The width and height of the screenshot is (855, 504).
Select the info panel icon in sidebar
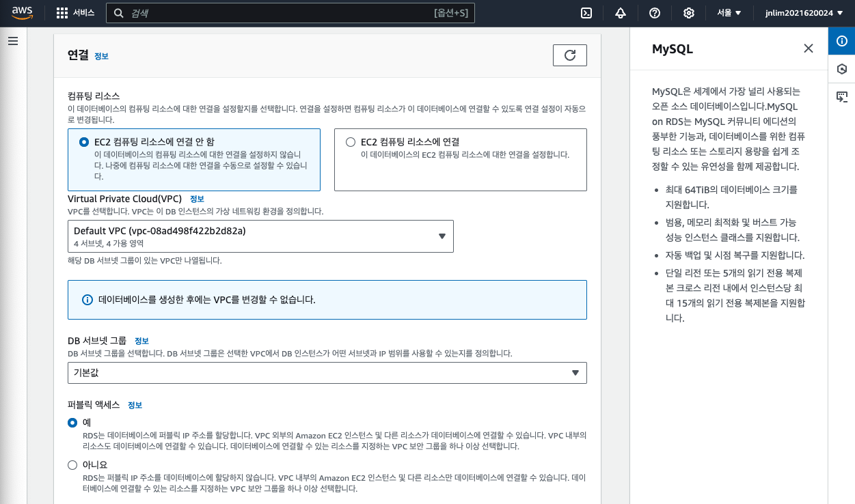(x=841, y=41)
